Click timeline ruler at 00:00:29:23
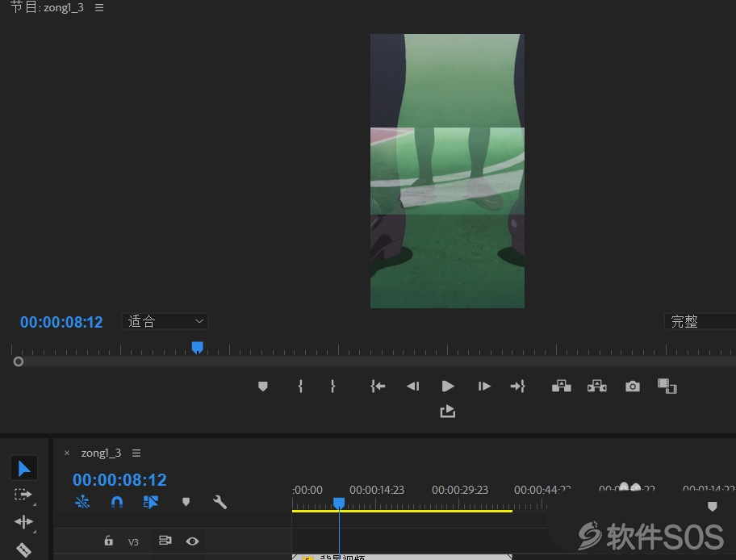Viewport: 736px width, 560px height. point(460,490)
